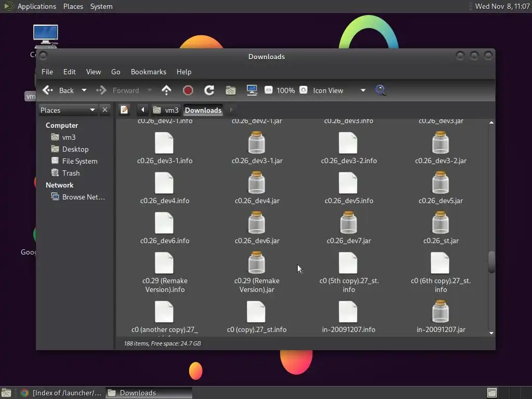This screenshot has height=399, width=532.
Task: Open the System menu in the top panel
Action: click(x=101, y=6)
